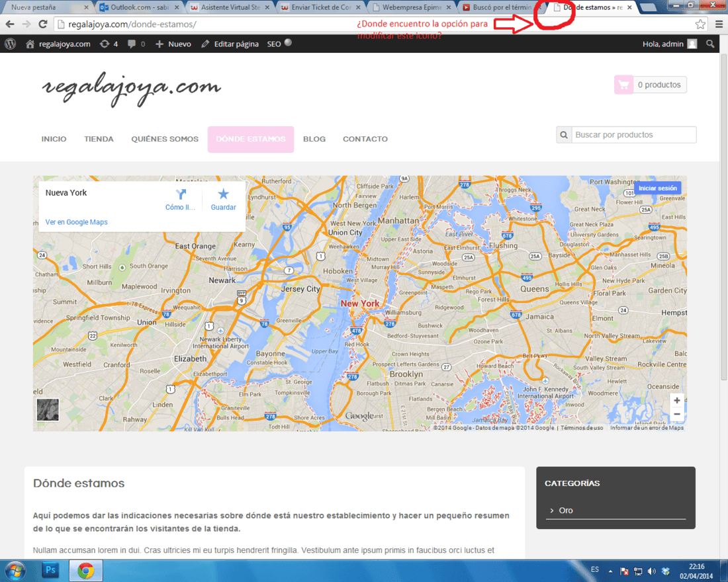Select DÓNDE ESTAMOS menu item
Image resolution: width=728 pixels, height=582 pixels.
251,139
